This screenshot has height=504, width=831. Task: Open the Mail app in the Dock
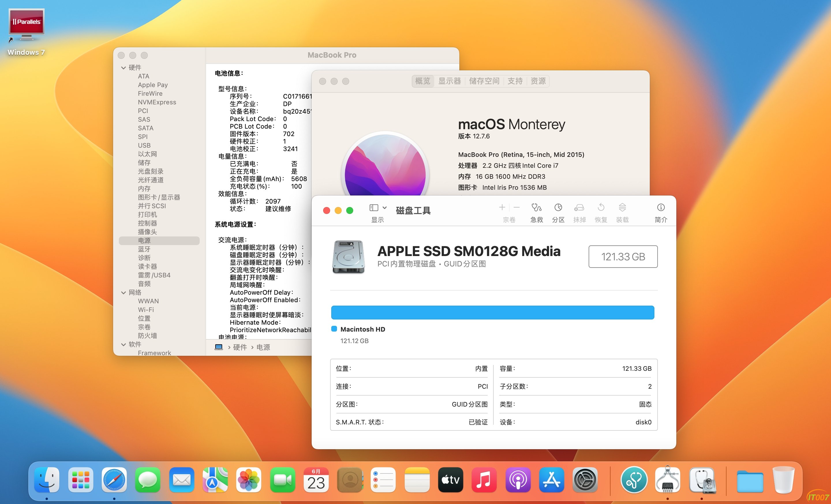click(181, 480)
